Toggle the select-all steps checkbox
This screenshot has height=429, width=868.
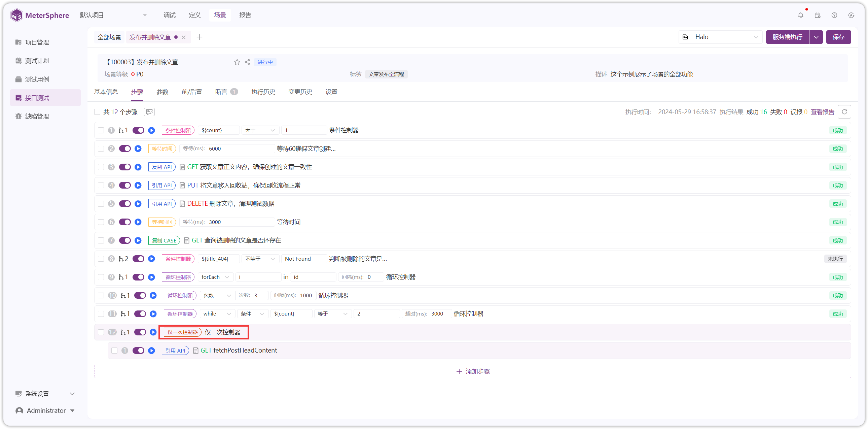pos(97,112)
